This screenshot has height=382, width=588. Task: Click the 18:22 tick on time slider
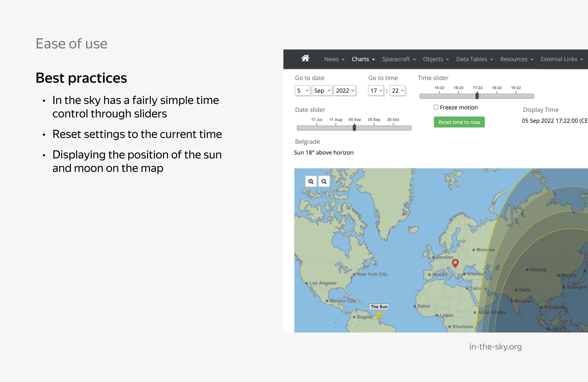(497, 92)
